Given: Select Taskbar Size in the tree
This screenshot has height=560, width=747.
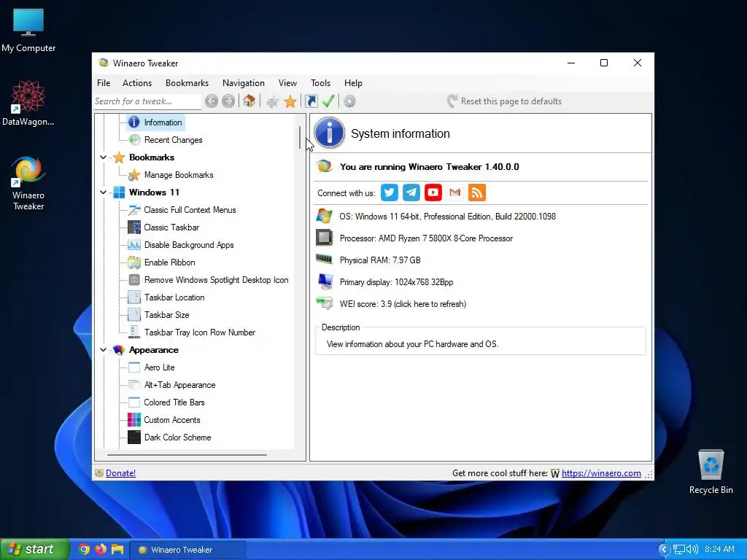Looking at the screenshot, I should (x=167, y=315).
